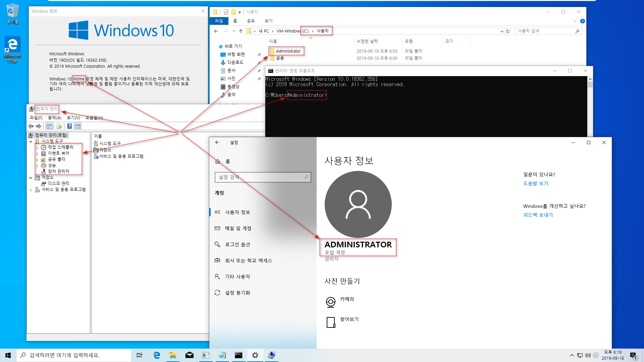Open 메일 및 계정 settings page
644x362 pixels.
238,228
